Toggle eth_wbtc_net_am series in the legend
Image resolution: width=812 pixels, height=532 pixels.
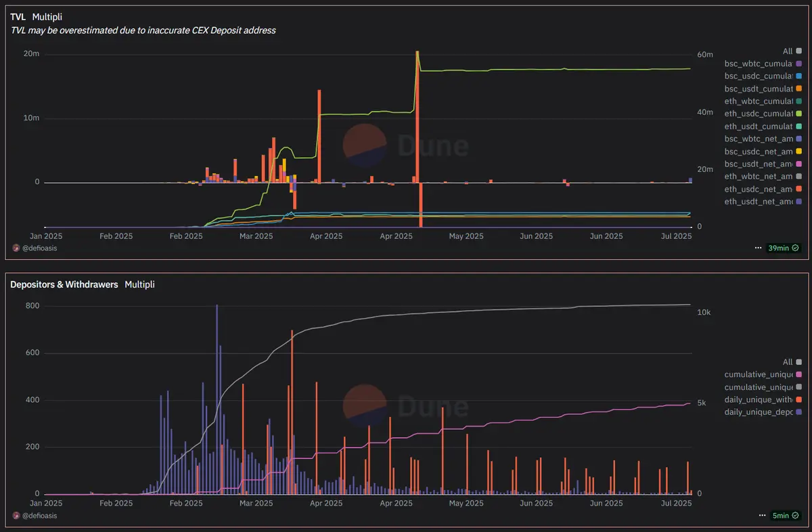(x=763, y=176)
